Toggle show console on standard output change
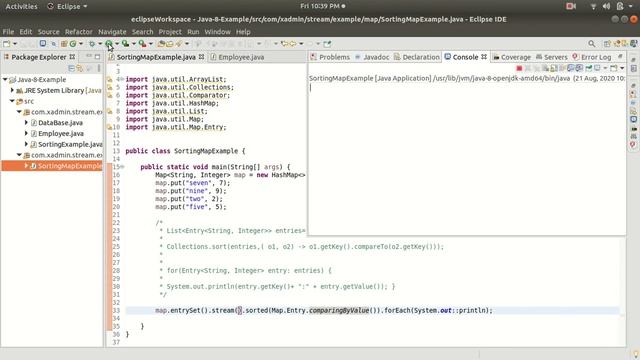This screenshot has width=640, height=360. click(x=571, y=68)
